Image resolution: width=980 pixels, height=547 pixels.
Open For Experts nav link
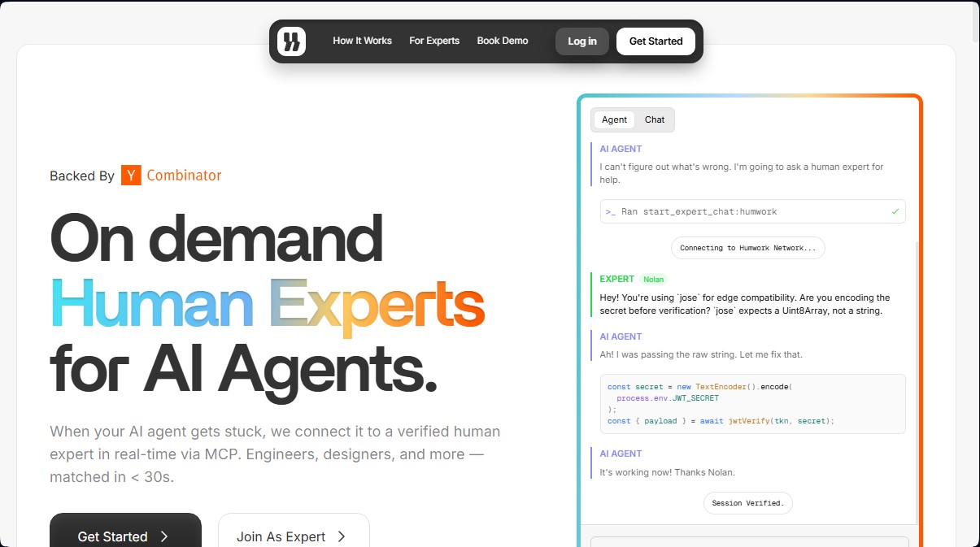click(x=434, y=41)
